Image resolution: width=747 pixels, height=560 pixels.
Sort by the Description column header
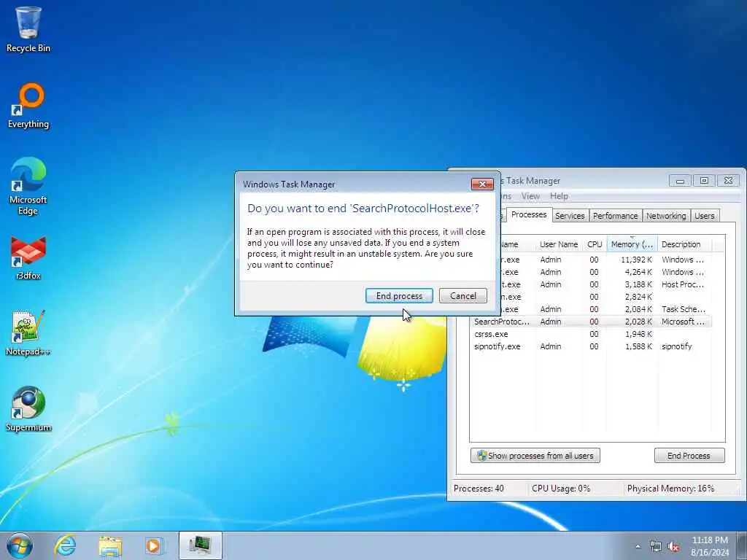coord(684,244)
